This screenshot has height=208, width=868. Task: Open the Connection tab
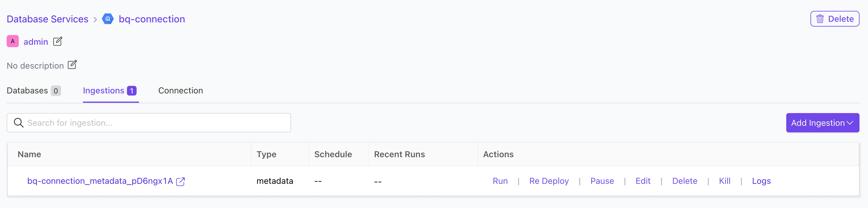[181, 90]
